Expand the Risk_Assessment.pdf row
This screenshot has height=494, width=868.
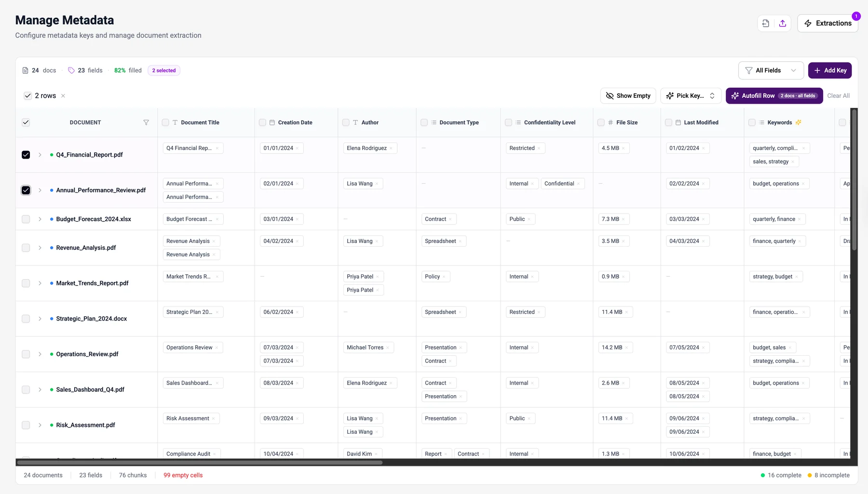click(40, 425)
